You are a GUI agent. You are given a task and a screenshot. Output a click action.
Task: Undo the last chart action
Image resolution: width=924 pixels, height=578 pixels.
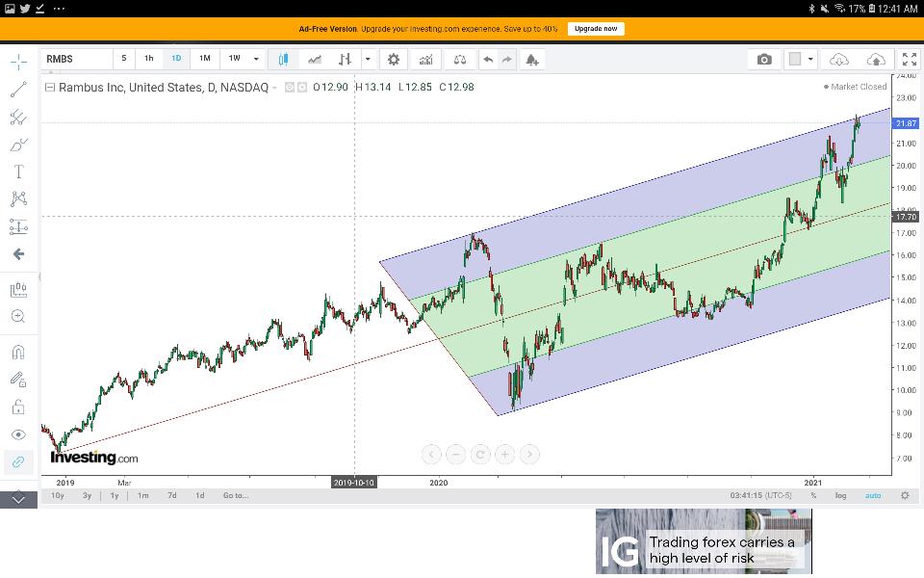tap(488, 60)
